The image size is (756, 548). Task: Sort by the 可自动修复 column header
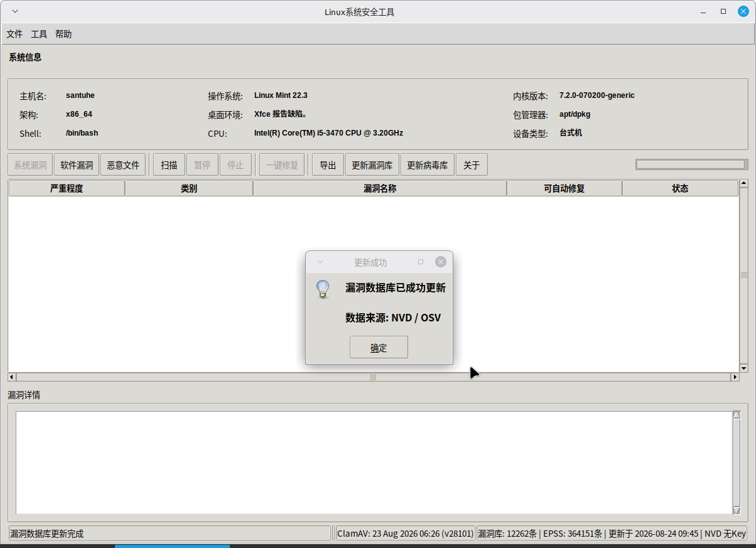point(564,188)
